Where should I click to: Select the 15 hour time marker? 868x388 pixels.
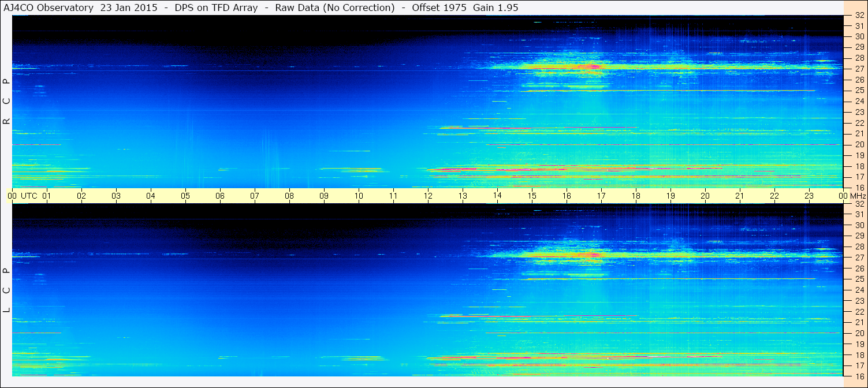click(532, 196)
